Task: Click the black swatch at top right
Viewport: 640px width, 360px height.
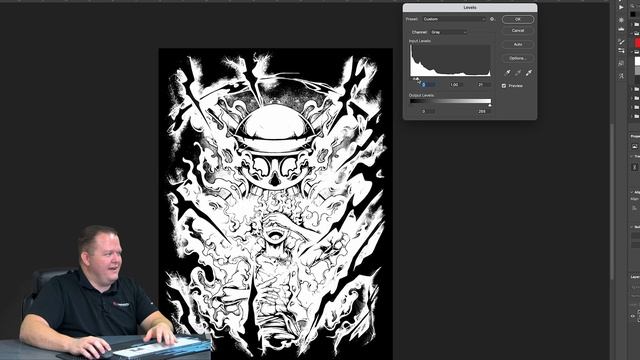Action: coord(633,14)
